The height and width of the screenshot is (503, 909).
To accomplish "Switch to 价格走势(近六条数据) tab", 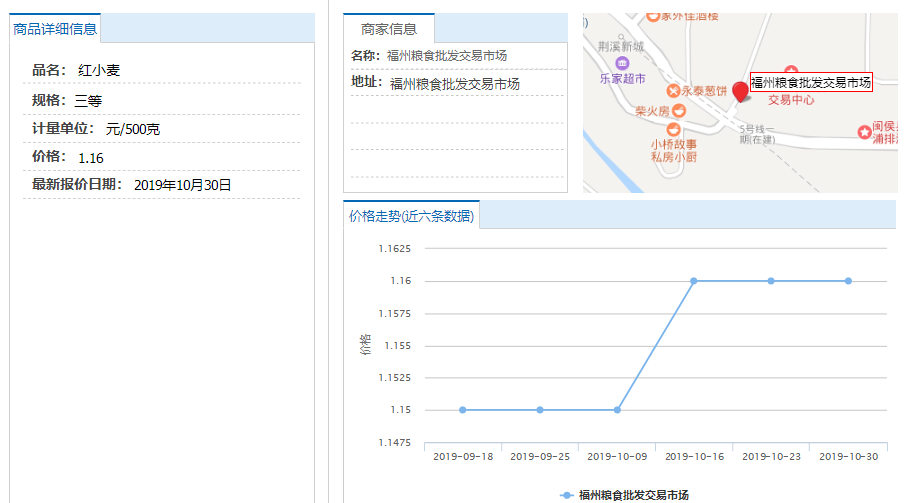I will (412, 216).
